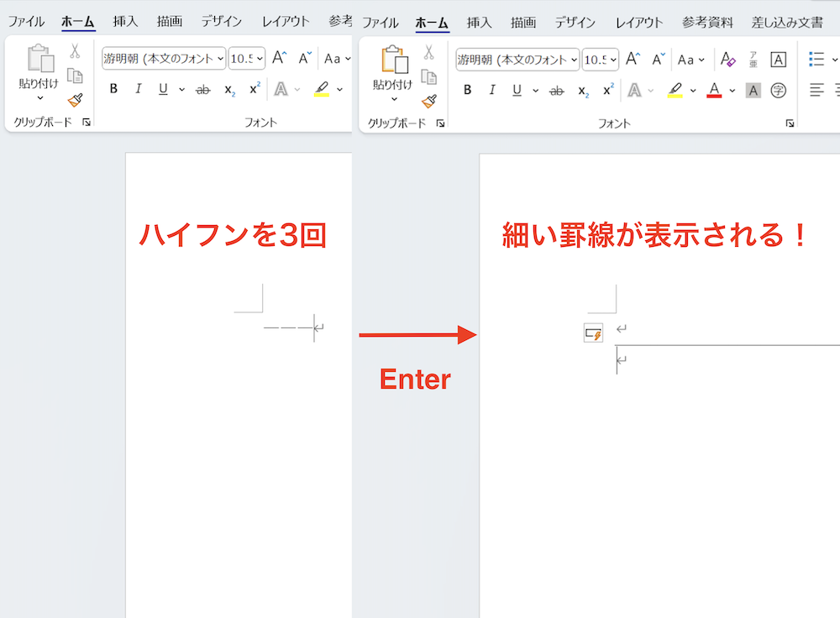Screen dimensions: 840x618
Task: Toggle Superscript in left window
Action: coord(255,88)
